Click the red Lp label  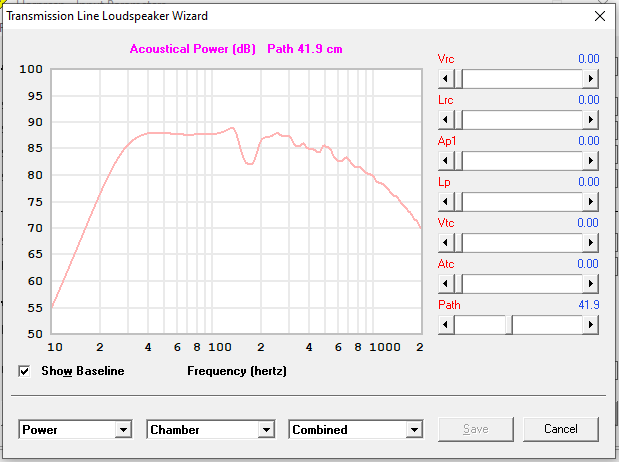(444, 182)
